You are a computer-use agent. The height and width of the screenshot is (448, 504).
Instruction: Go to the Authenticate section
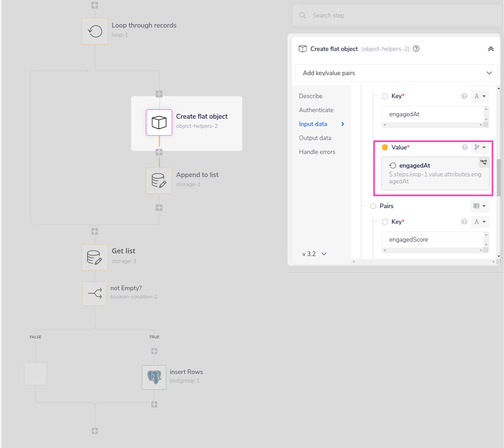click(316, 110)
